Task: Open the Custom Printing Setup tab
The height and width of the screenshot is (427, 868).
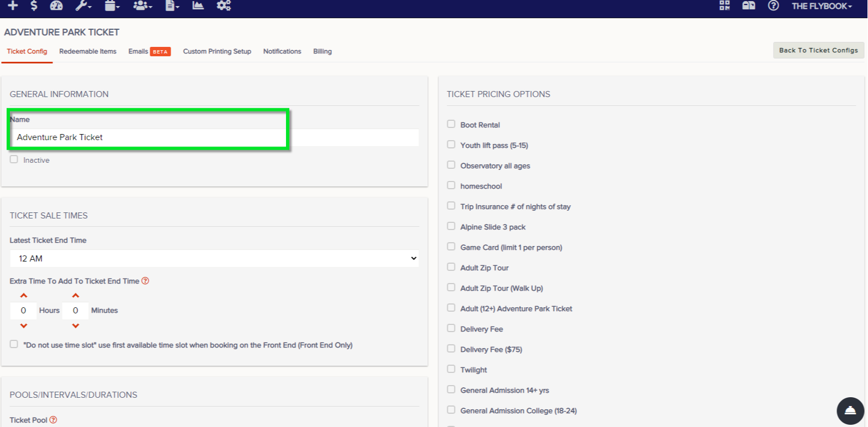Action: [x=217, y=51]
